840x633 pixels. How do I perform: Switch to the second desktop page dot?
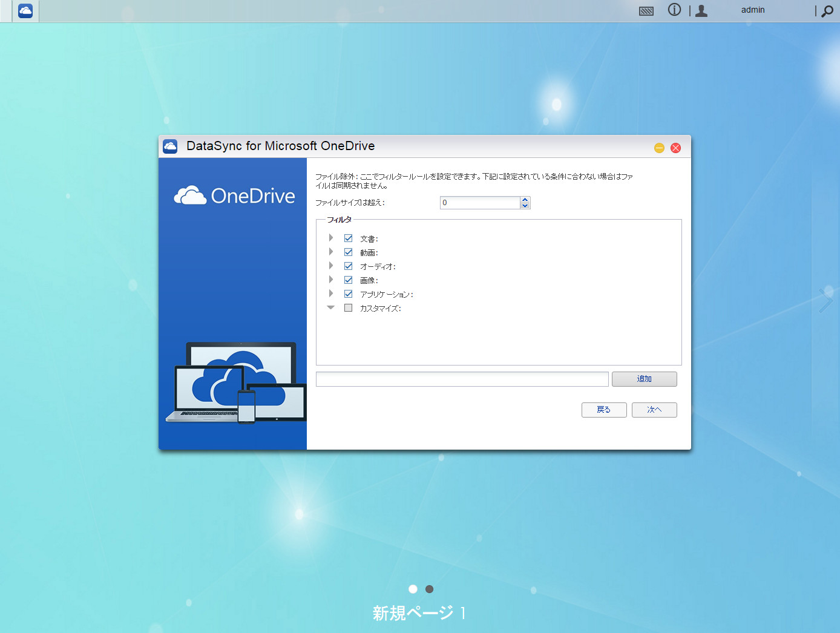pyautogui.click(x=429, y=589)
